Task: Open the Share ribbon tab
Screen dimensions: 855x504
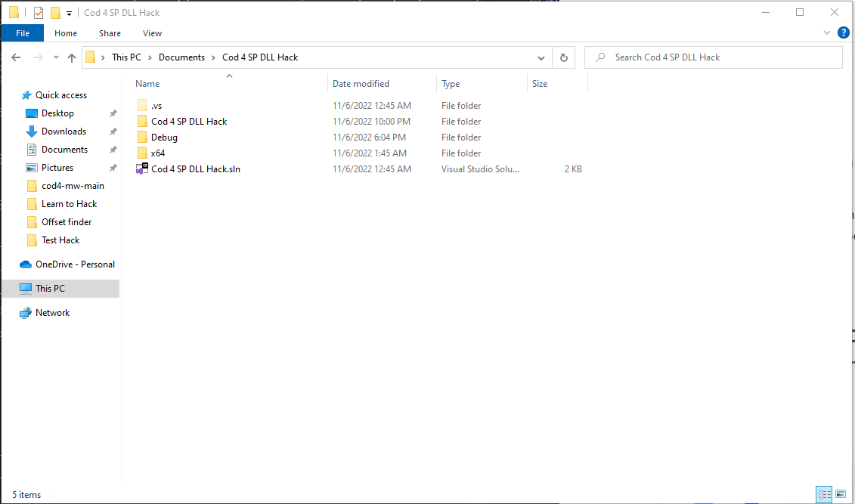Action: click(110, 33)
